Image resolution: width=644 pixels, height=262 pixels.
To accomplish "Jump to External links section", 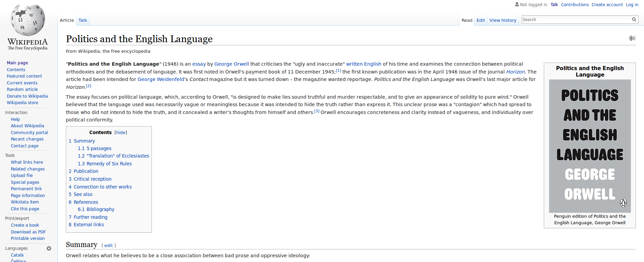I will 86,225.
